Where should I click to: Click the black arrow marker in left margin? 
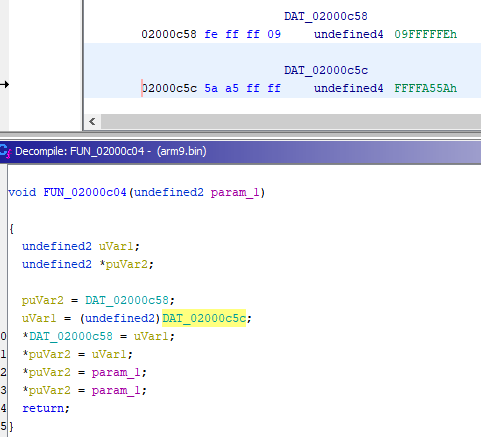[5, 85]
